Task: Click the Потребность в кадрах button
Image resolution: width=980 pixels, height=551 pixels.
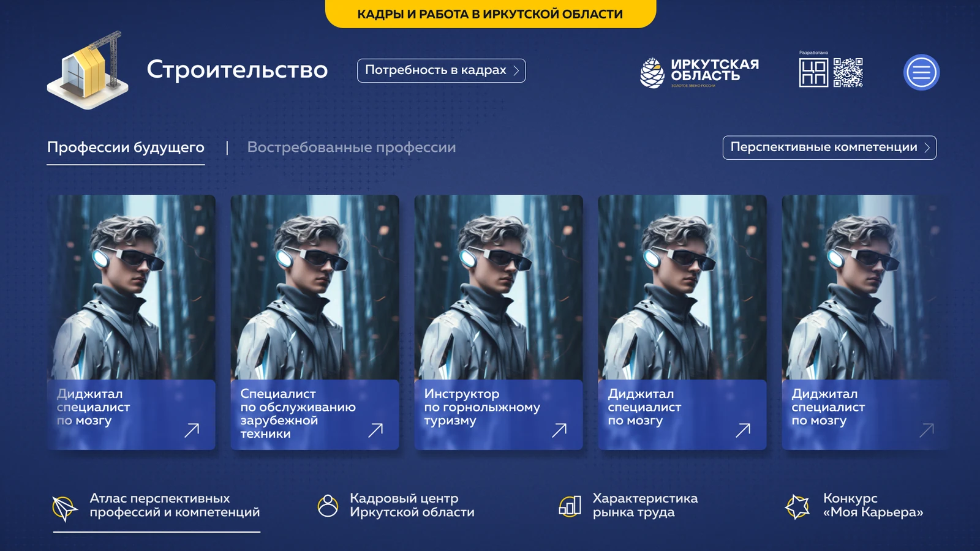Action: (441, 70)
